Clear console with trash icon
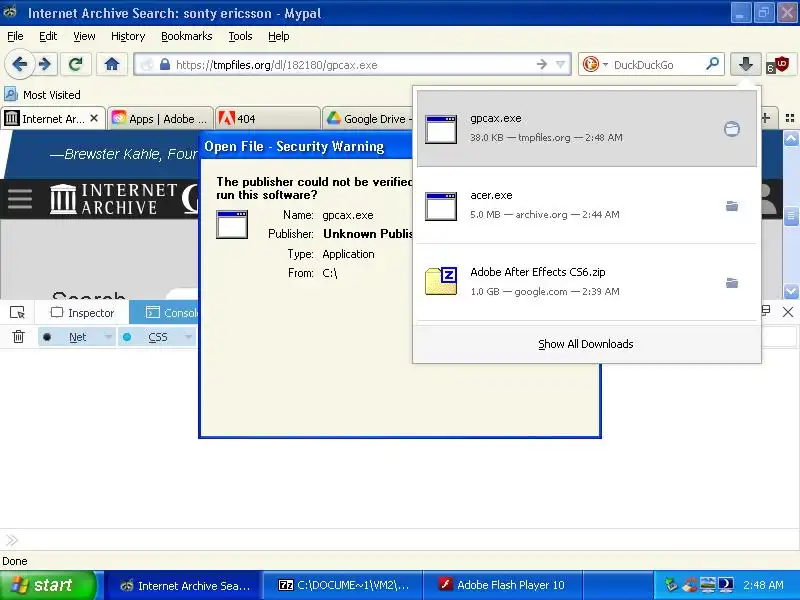 click(x=18, y=337)
